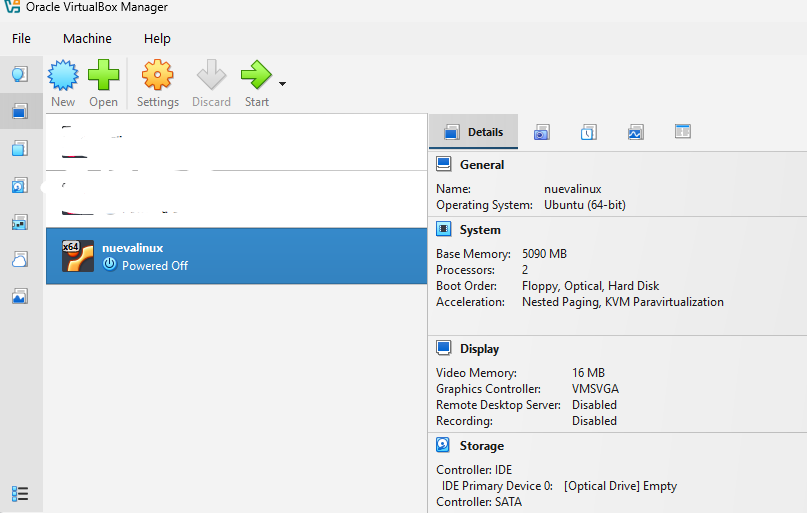807x513 pixels.
Task: Open the Help menu
Action: click(157, 39)
